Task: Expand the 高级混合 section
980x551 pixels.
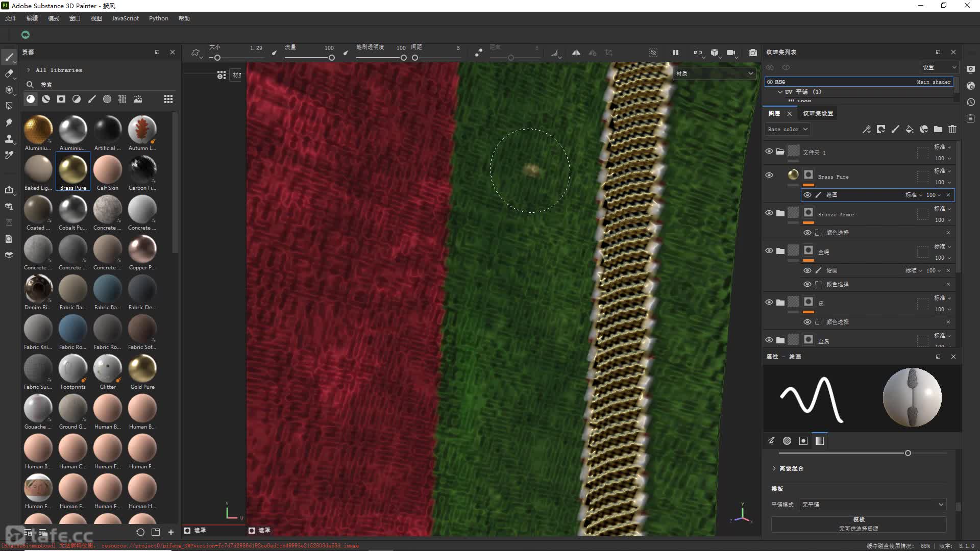Action: (x=774, y=468)
